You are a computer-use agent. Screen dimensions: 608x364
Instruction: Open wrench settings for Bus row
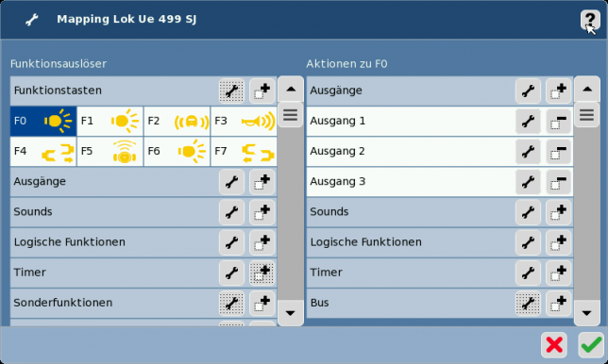click(x=528, y=303)
